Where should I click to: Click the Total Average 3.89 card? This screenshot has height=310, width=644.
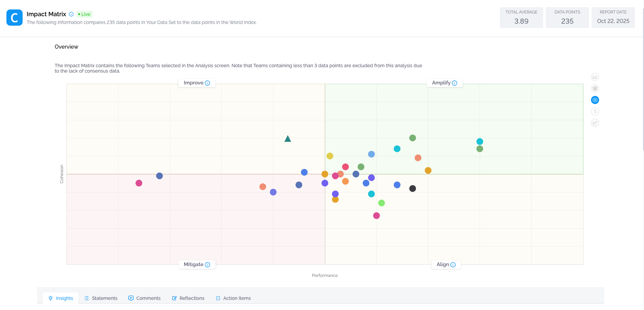point(521,18)
